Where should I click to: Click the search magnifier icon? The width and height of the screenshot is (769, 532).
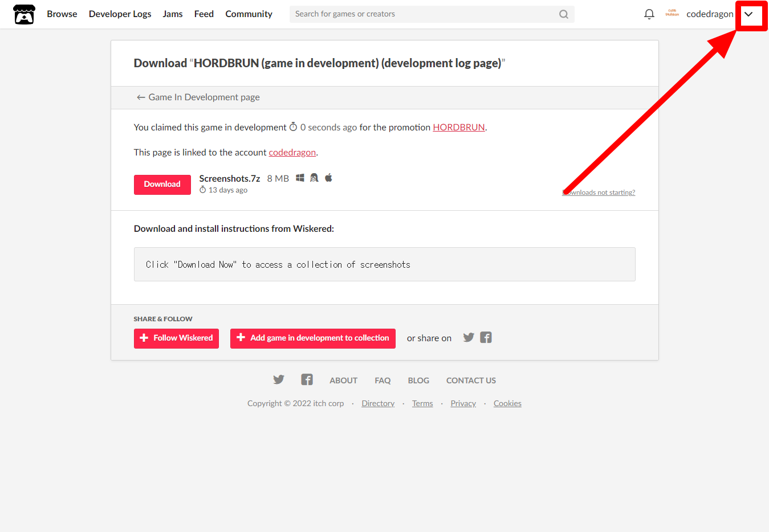point(563,14)
